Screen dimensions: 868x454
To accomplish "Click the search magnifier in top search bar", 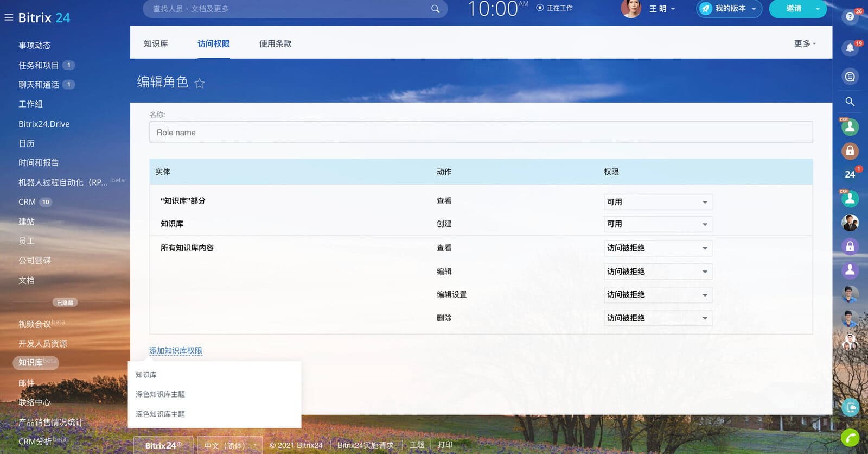I will point(435,9).
